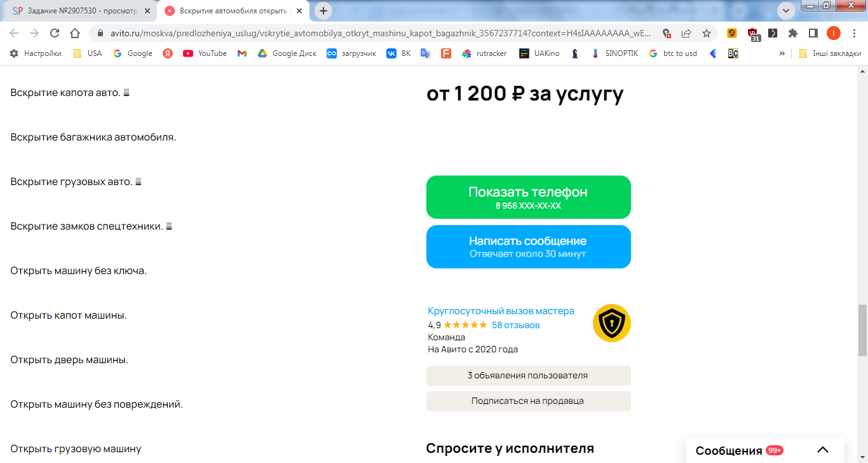Click the page vertical scrollbar thumb
Image resolution: width=868 pixels, height=463 pixels.
pos(862,330)
